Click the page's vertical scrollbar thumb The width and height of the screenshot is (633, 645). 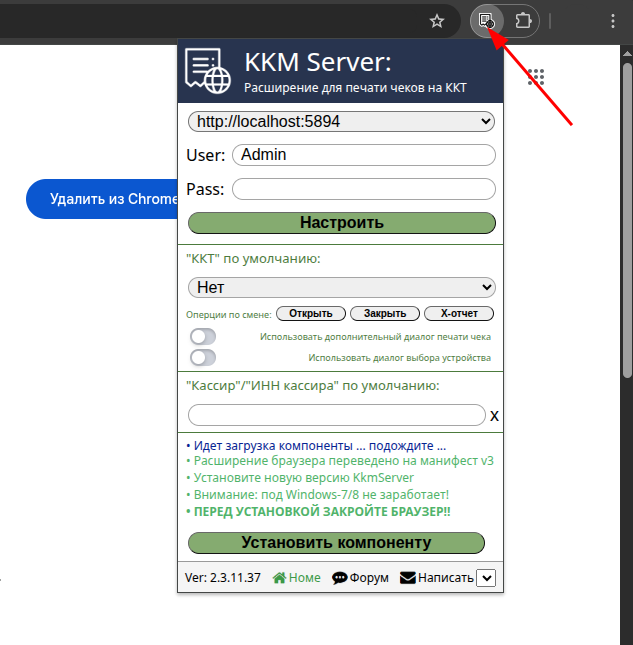[x=627, y=220]
